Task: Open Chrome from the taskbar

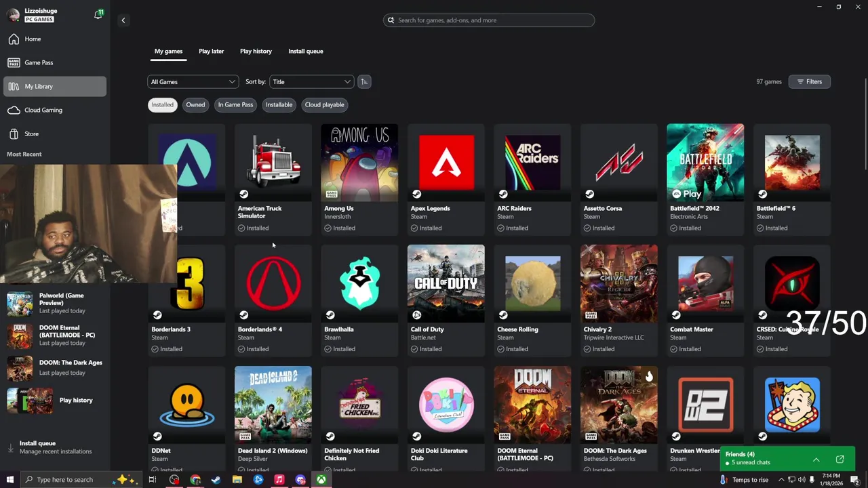Action: [195, 480]
